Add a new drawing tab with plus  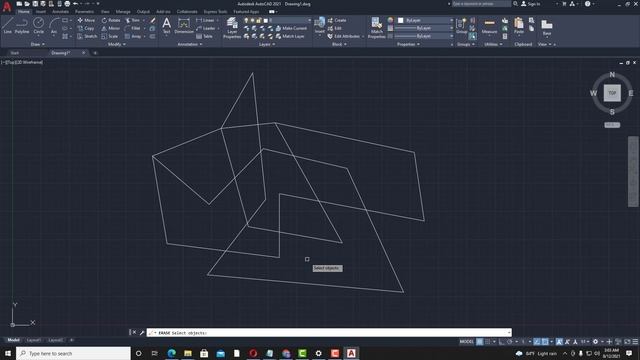(x=95, y=53)
